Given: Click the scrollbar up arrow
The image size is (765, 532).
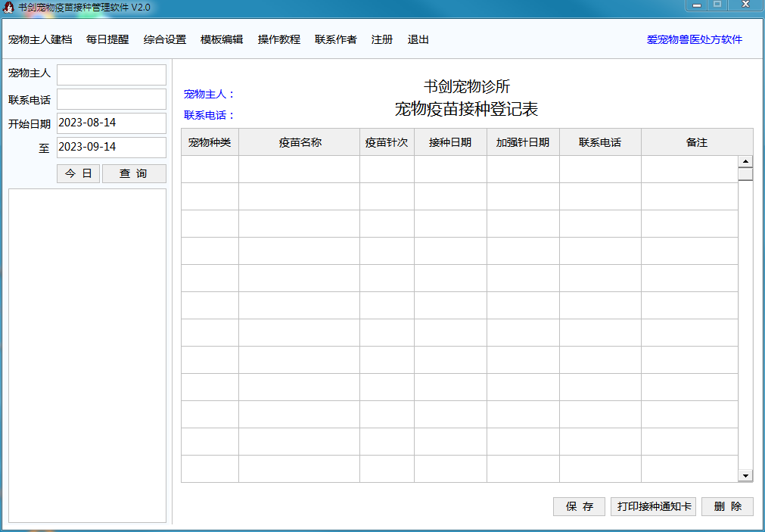Looking at the screenshot, I should [x=746, y=160].
